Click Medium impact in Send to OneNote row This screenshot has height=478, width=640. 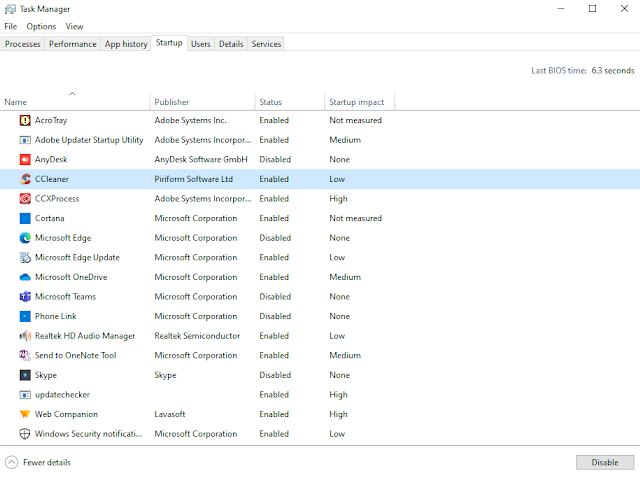(345, 356)
